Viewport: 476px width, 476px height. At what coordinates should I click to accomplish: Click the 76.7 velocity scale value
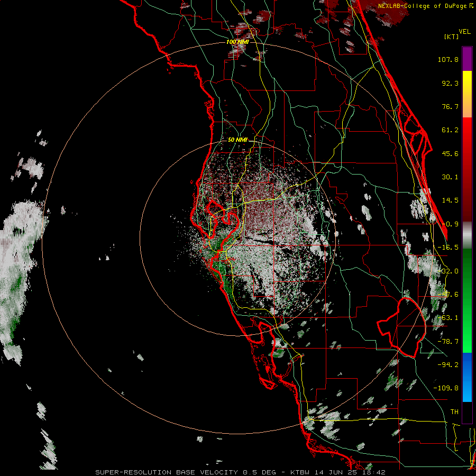click(450, 106)
